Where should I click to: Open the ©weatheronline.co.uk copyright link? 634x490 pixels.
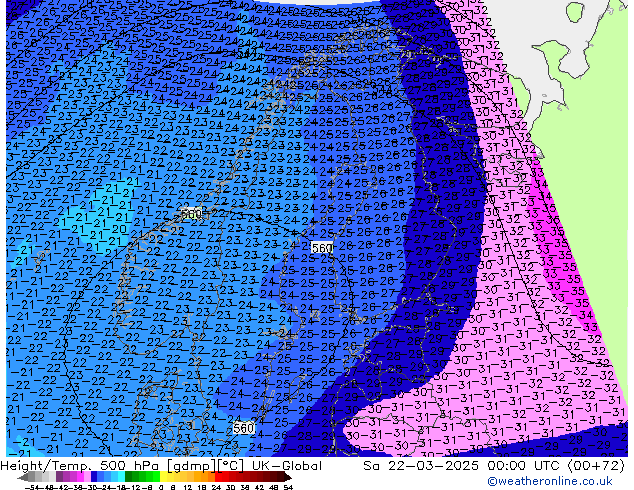pyautogui.click(x=550, y=481)
